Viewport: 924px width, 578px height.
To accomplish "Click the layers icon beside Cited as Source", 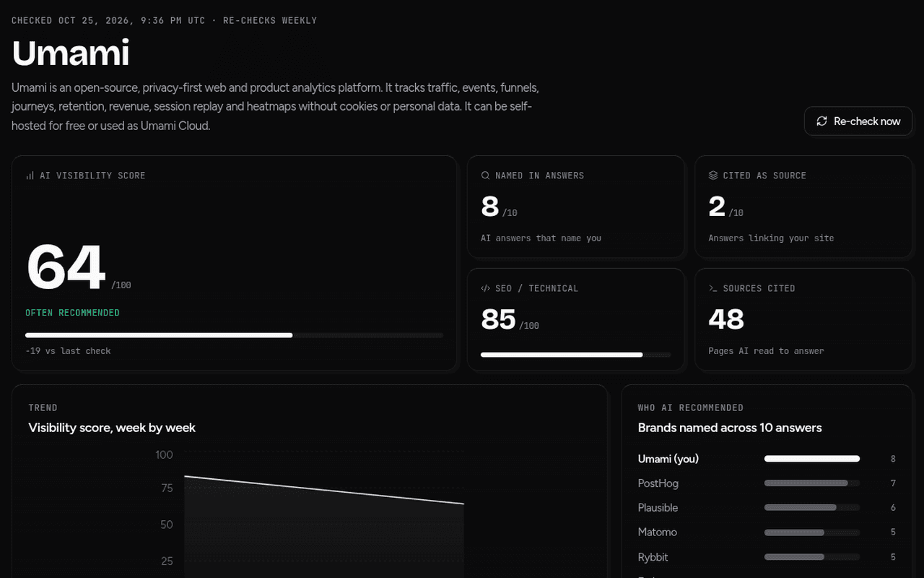I will tap(713, 176).
